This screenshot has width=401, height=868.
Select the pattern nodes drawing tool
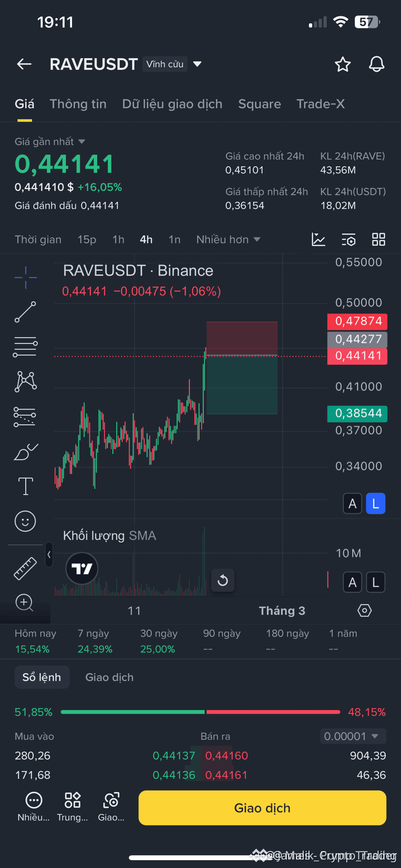(x=26, y=381)
